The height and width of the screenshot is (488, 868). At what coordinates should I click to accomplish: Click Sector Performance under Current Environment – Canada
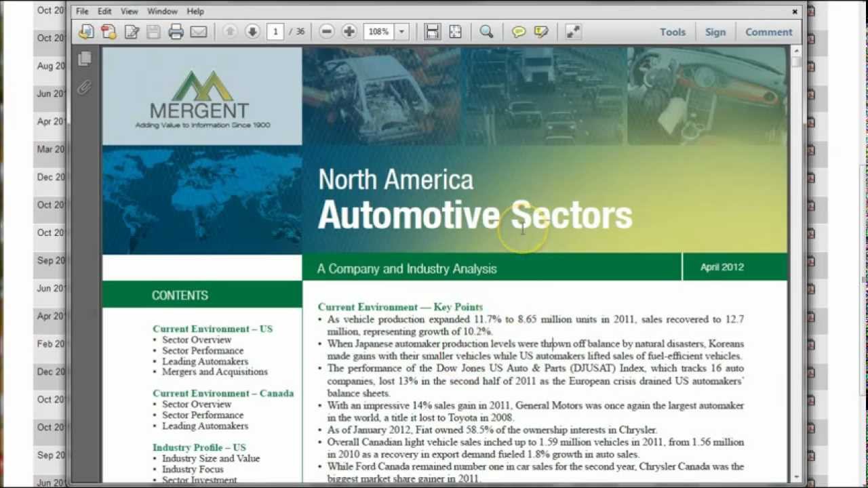pos(203,415)
